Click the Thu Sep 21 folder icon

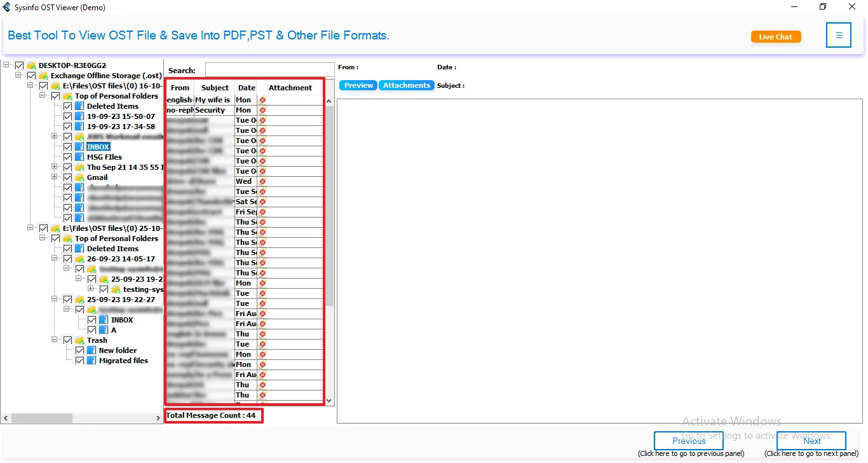79,167
